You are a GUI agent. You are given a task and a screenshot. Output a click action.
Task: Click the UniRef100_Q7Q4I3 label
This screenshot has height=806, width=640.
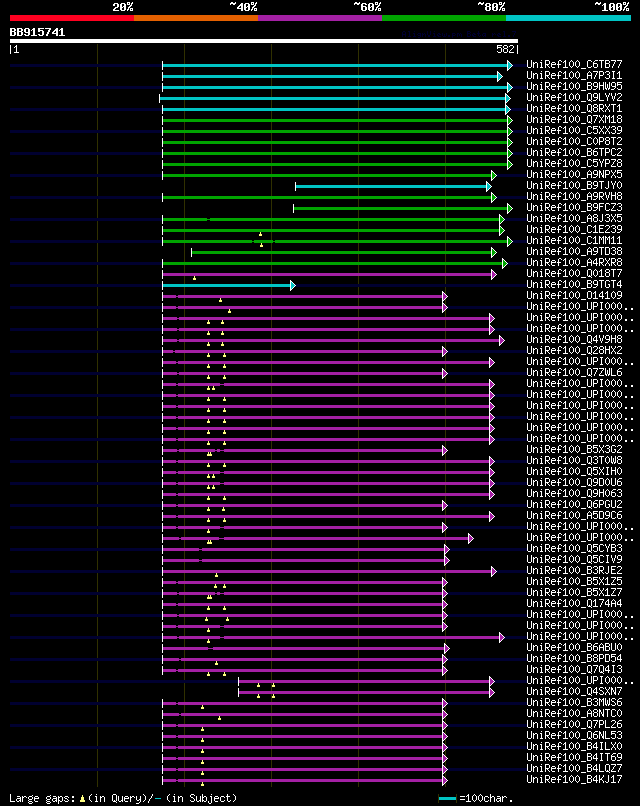point(574,669)
